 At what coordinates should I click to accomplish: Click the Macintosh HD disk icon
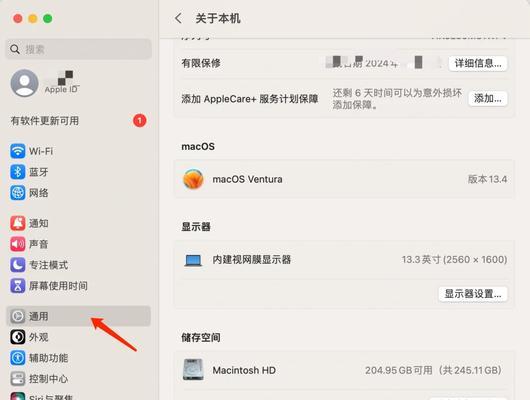[193, 370]
